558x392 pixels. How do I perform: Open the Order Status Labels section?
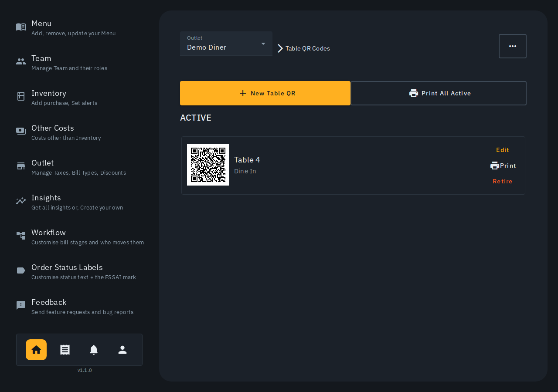click(79, 271)
